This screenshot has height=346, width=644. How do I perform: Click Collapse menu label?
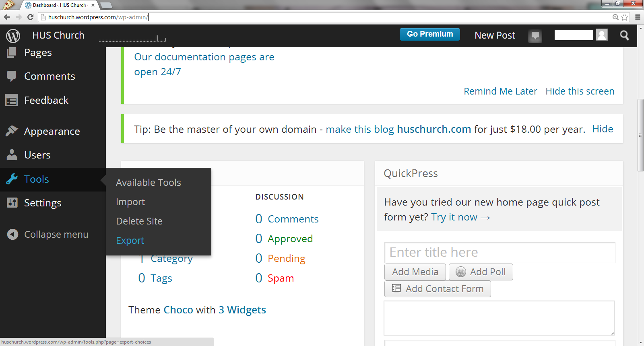click(56, 235)
